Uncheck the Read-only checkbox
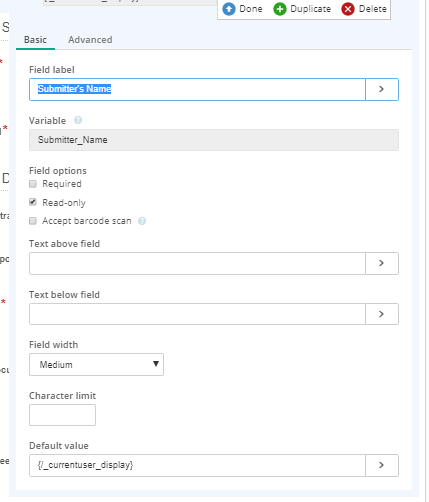This screenshot has height=502, width=429. pos(33,202)
